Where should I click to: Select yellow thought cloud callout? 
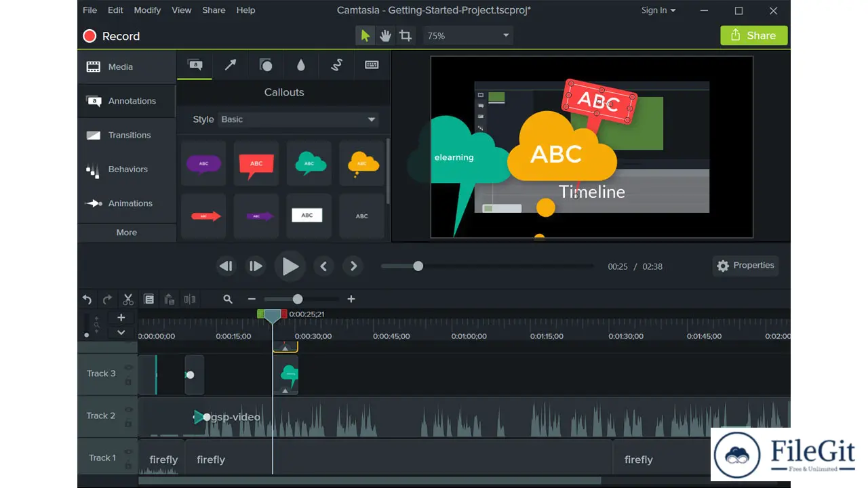click(x=362, y=163)
